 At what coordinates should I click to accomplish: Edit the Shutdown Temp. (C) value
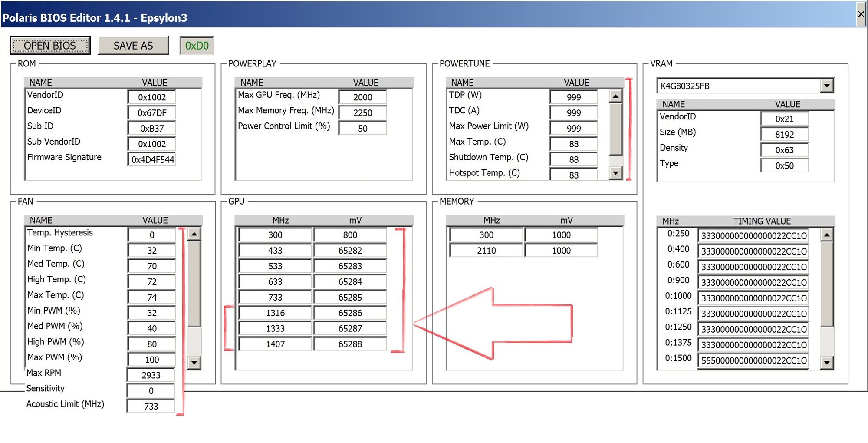pyautogui.click(x=573, y=159)
